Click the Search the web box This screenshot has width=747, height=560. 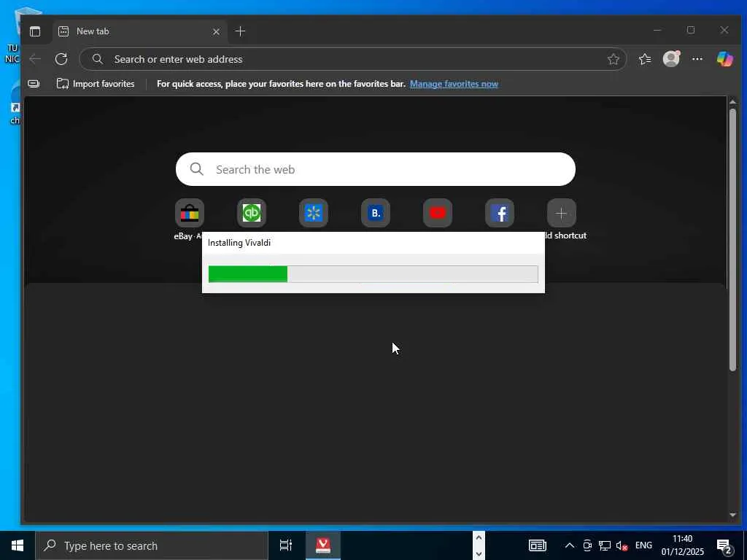pyautogui.click(x=376, y=169)
